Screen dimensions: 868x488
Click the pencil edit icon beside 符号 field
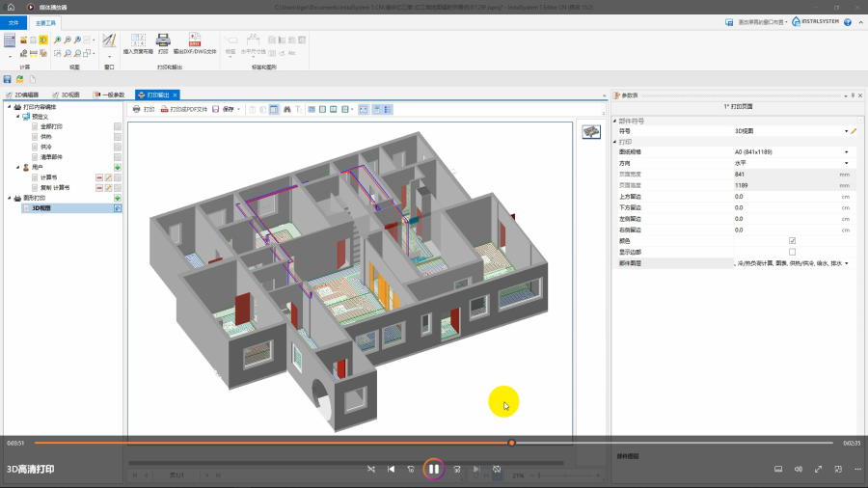point(854,130)
